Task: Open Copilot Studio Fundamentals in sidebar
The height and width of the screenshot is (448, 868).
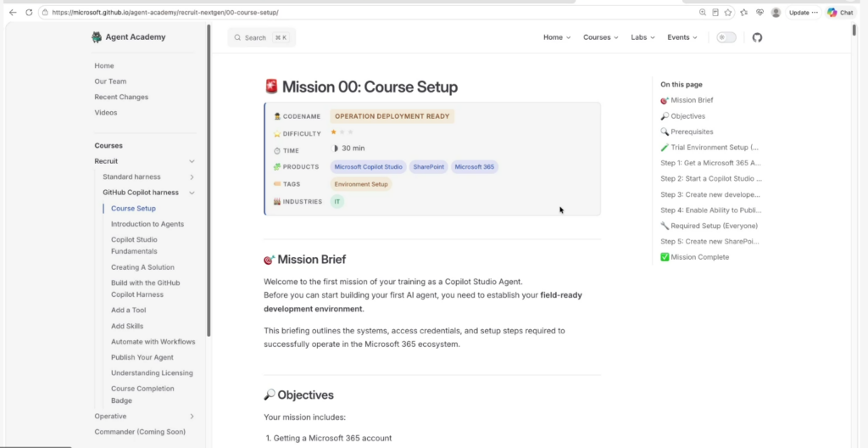Action: point(134,245)
